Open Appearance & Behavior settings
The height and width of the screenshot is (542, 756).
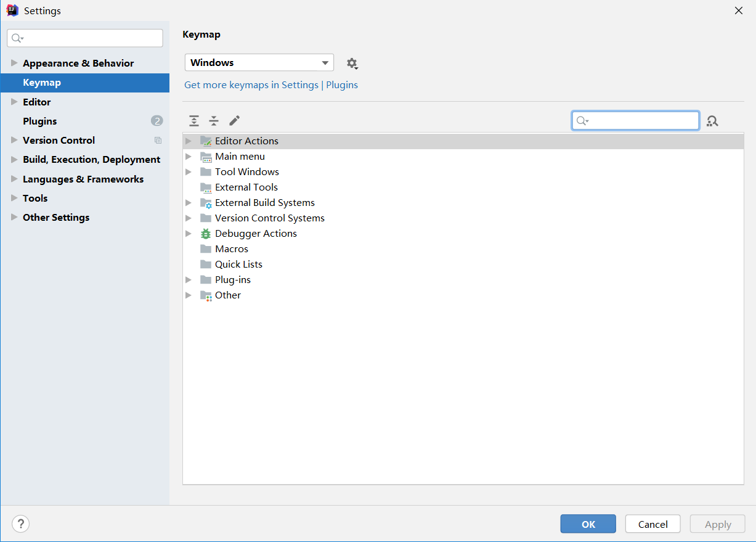[78, 63]
